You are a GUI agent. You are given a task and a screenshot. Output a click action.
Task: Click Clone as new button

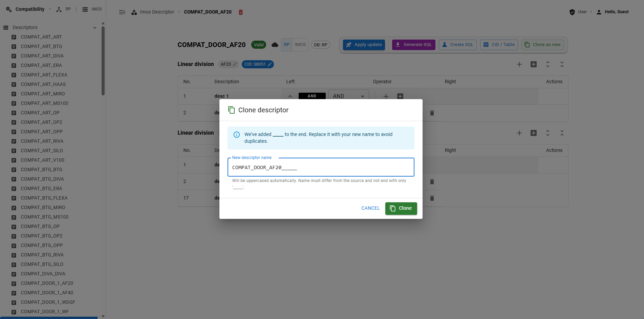543,45
